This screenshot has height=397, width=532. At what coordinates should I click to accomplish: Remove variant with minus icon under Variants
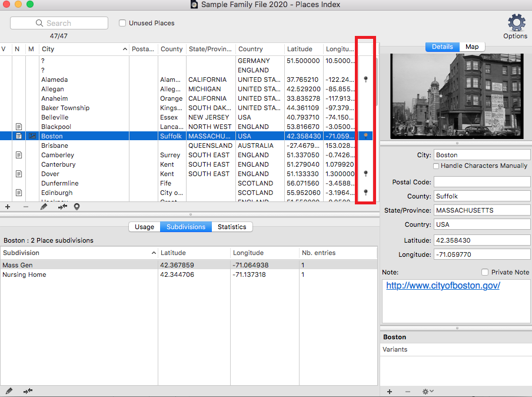coord(408,392)
